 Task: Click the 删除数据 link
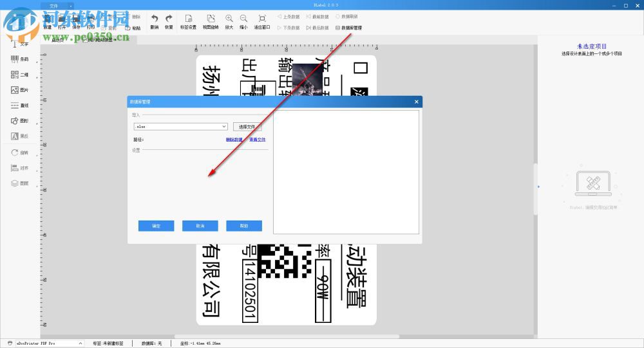point(234,140)
